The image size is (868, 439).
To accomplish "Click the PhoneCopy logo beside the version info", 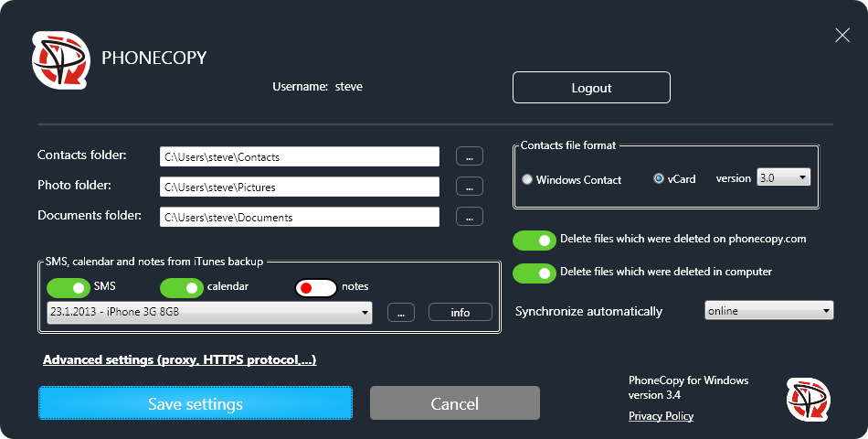I will 809,400.
